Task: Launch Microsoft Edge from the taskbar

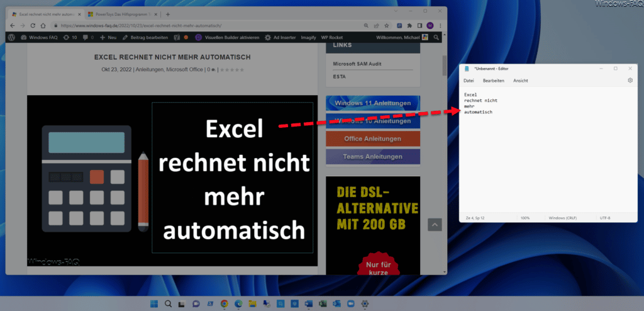Action: coord(238,304)
